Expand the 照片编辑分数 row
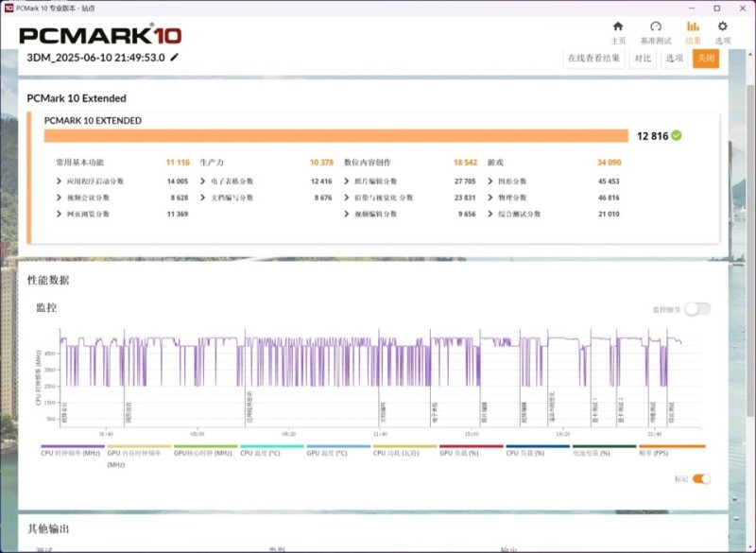Screen dimensions: 756x553 coord(347,181)
